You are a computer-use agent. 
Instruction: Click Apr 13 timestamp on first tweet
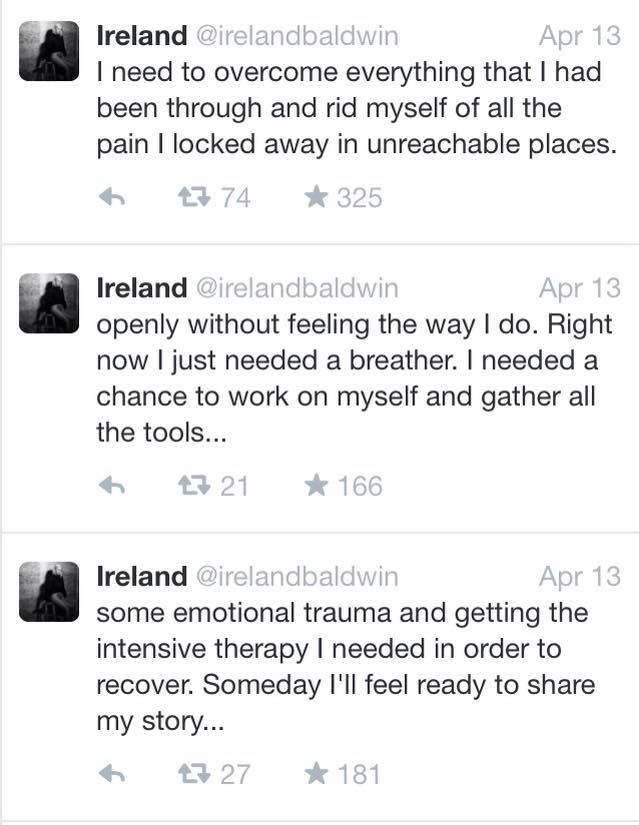click(580, 37)
